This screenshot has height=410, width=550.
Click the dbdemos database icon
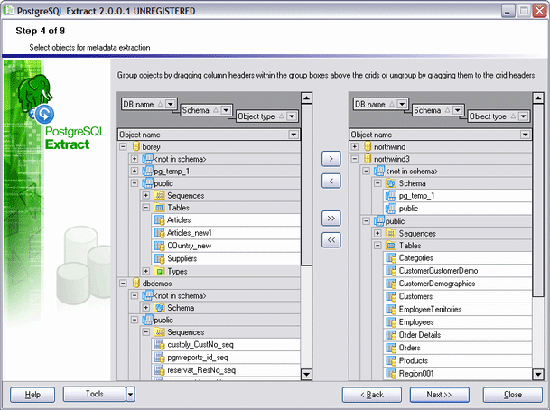coord(136,283)
